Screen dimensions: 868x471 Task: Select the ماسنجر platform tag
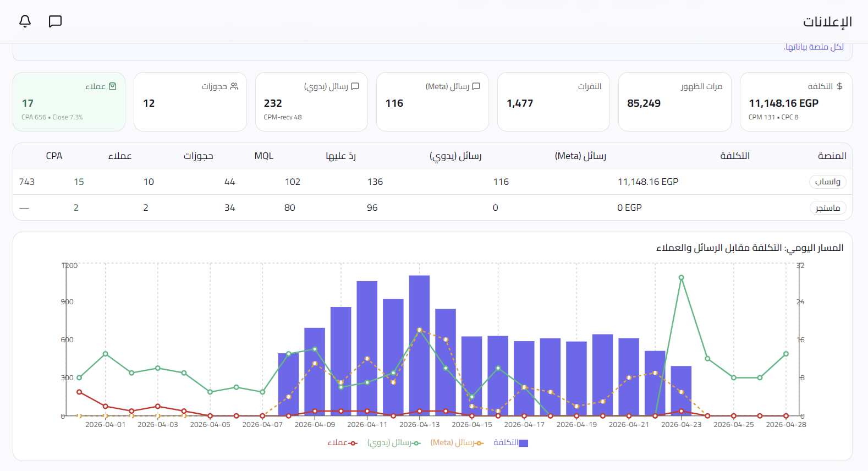pos(828,207)
